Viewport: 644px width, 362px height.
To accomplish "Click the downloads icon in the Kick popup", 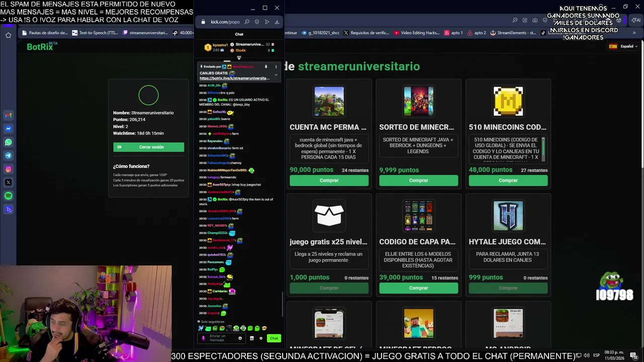I will click(277, 22).
